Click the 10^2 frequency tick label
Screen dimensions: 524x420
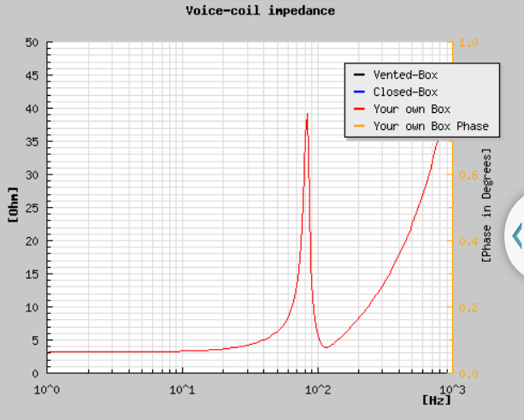(318, 390)
